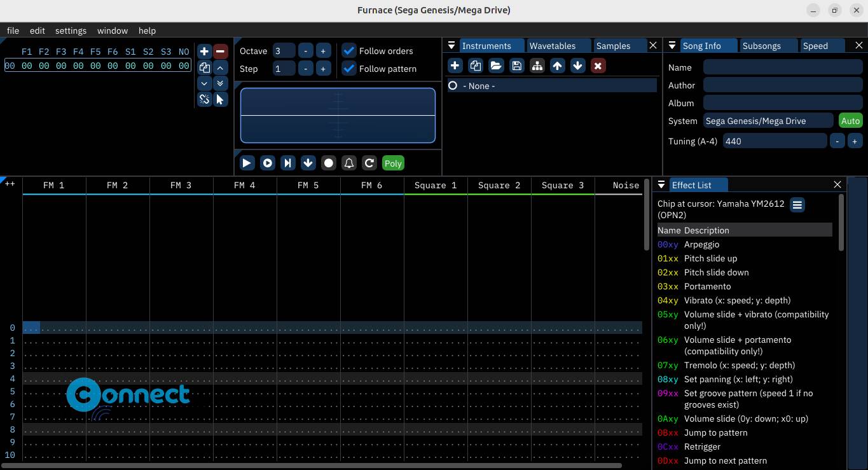The height and width of the screenshot is (470, 868).
Task: Open instrument file with folder icon
Action: (496, 66)
